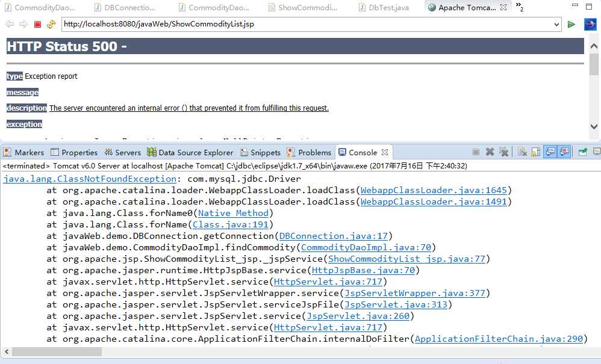Open the URL address dropdown arrow
Image resolution: width=601 pixels, height=364 pixels.
pos(556,25)
